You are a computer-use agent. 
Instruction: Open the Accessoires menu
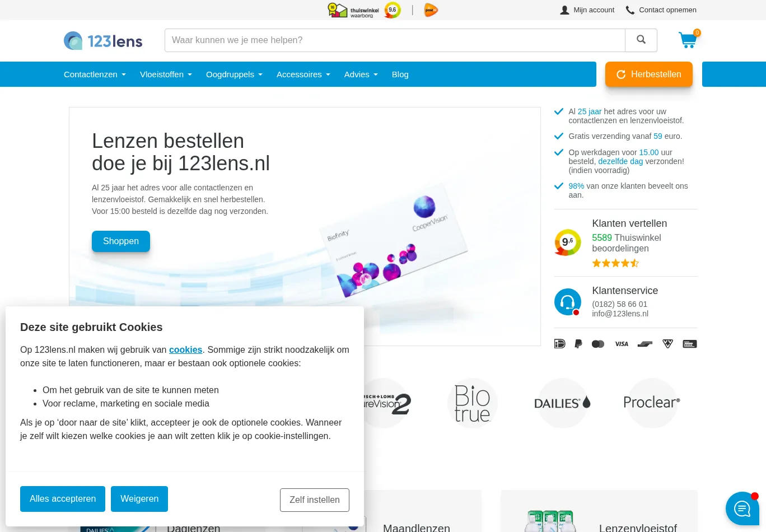(x=303, y=74)
